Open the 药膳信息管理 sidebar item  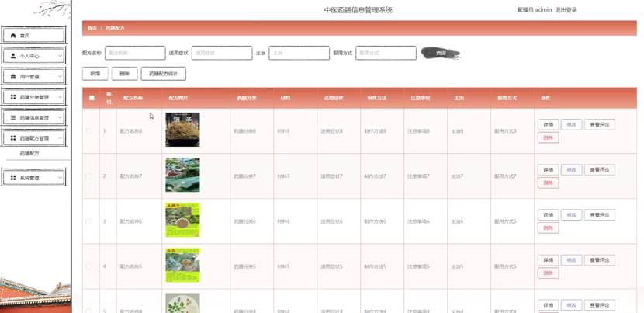click(33, 117)
